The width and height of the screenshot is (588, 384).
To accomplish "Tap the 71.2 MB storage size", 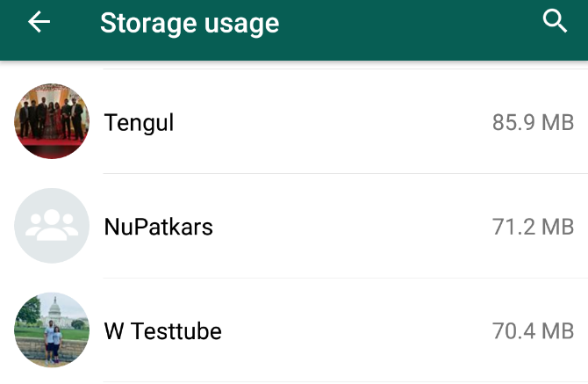I will [x=533, y=228].
